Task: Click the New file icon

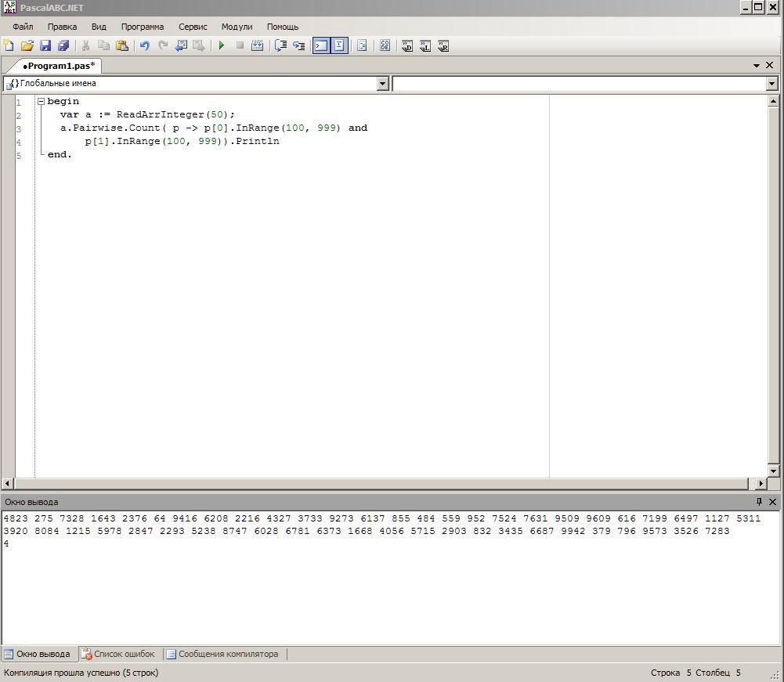Action: (9, 46)
